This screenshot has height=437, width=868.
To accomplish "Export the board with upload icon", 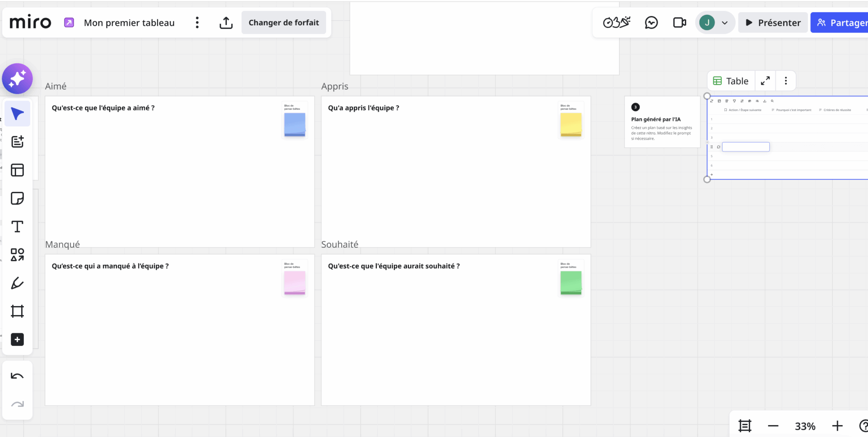I will coord(226,22).
